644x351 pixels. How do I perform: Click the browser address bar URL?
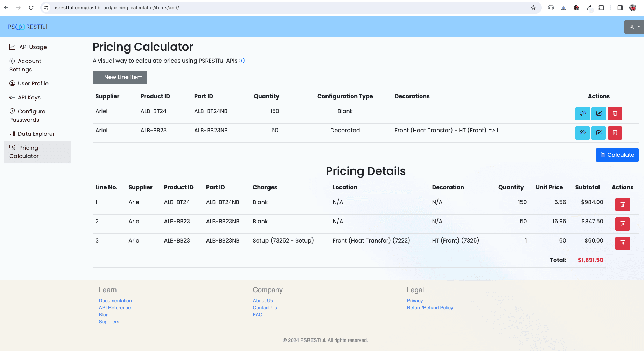point(116,8)
